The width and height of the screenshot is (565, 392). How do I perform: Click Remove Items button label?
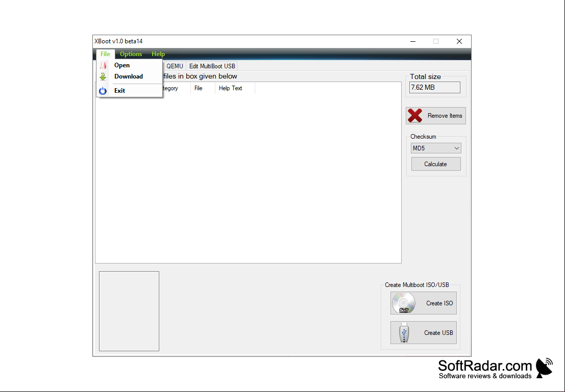coord(445,116)
